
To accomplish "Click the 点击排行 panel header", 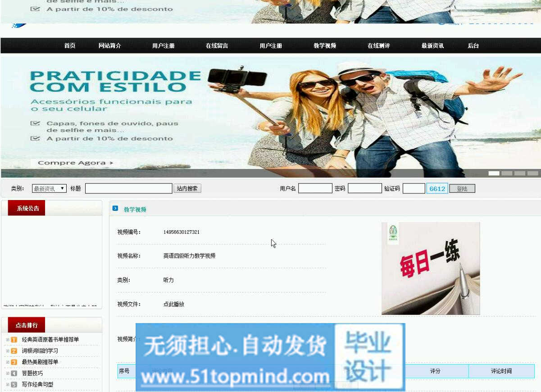I will [x=27, y=325].
